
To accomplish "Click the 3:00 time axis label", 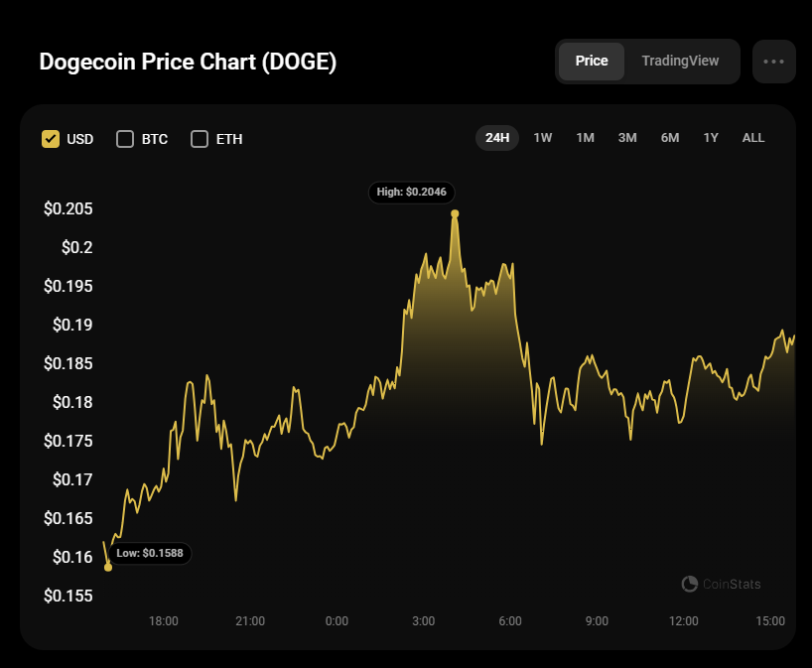I will click(424, 621).
